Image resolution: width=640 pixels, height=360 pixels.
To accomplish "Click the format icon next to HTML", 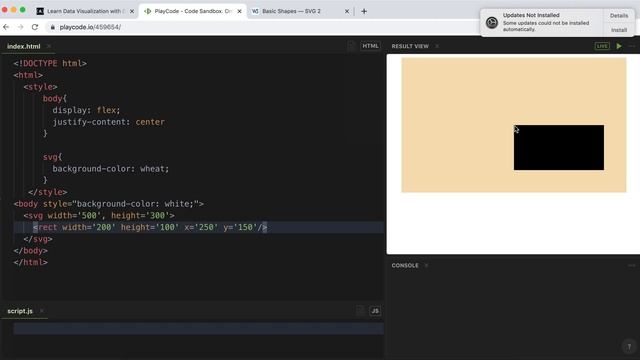I will 351,46.
